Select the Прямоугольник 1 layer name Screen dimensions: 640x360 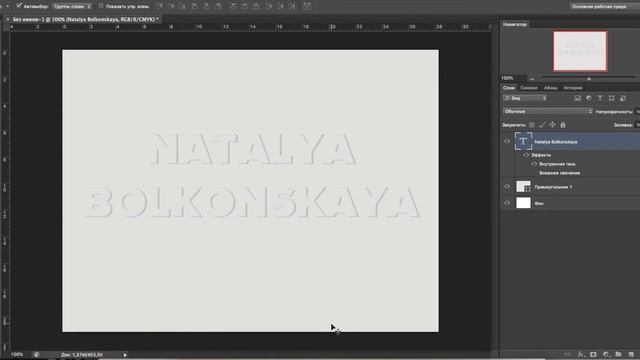(553, 187)
